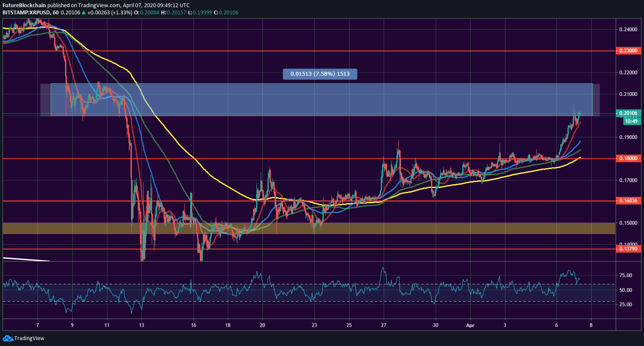Click the RSI 25.00 axis label
Image resolution: width=644 pixels, height=346 pixels.
point(625,305)
